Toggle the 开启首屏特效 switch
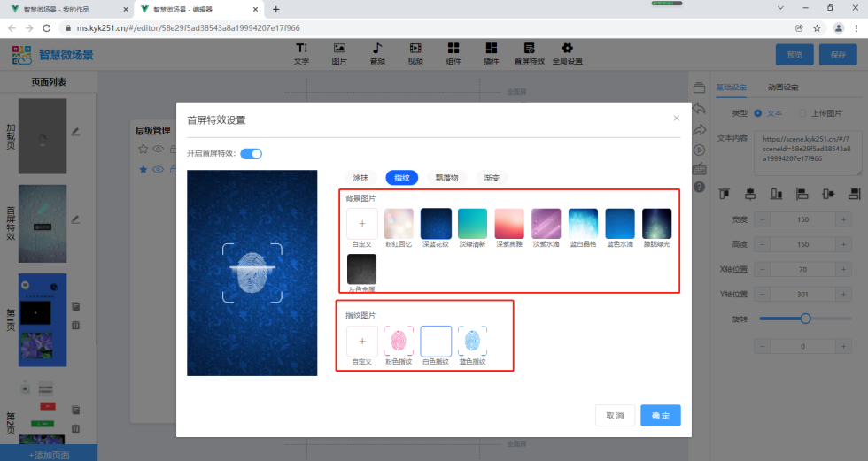 point(252,154)
